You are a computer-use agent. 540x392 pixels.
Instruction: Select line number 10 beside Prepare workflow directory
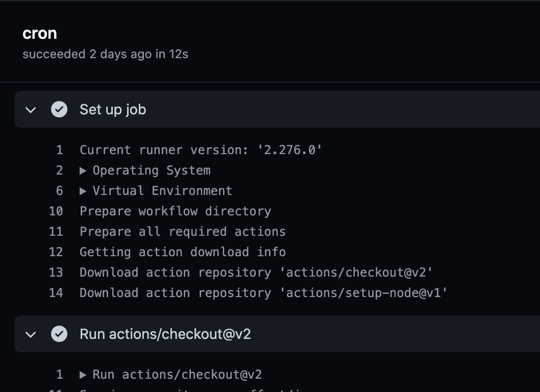pyautogui.click(x=59, y=211)
